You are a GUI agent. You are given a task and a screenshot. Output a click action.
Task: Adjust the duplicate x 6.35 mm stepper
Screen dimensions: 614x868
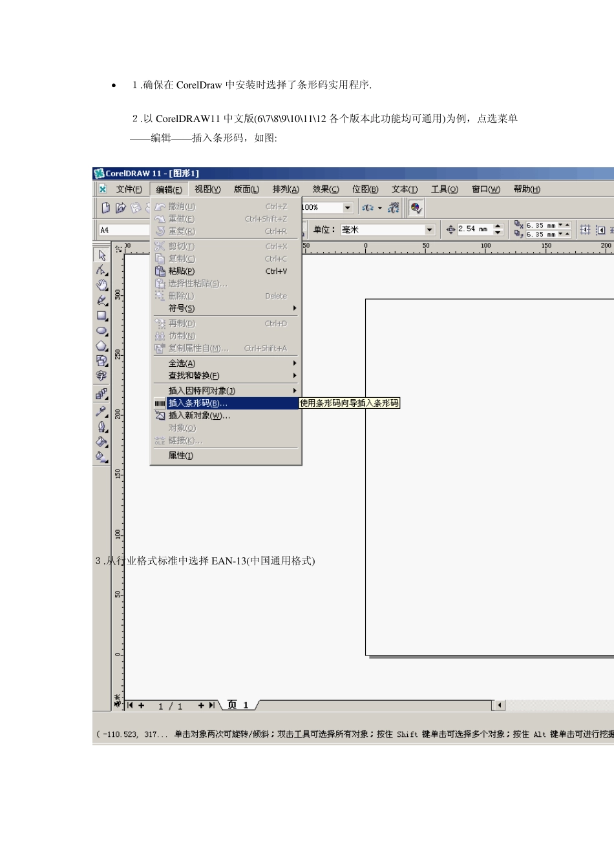[x=564, y=225]
